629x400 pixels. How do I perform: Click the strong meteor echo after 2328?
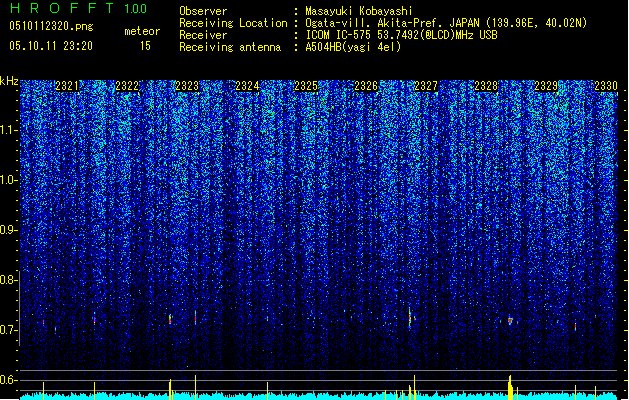click(x=510, y=320)
